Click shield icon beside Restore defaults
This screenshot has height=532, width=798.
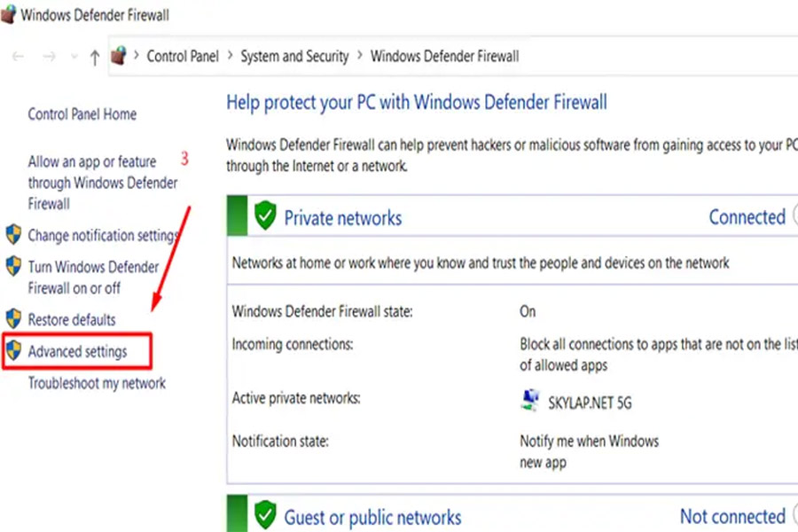(x=13, y=319)
